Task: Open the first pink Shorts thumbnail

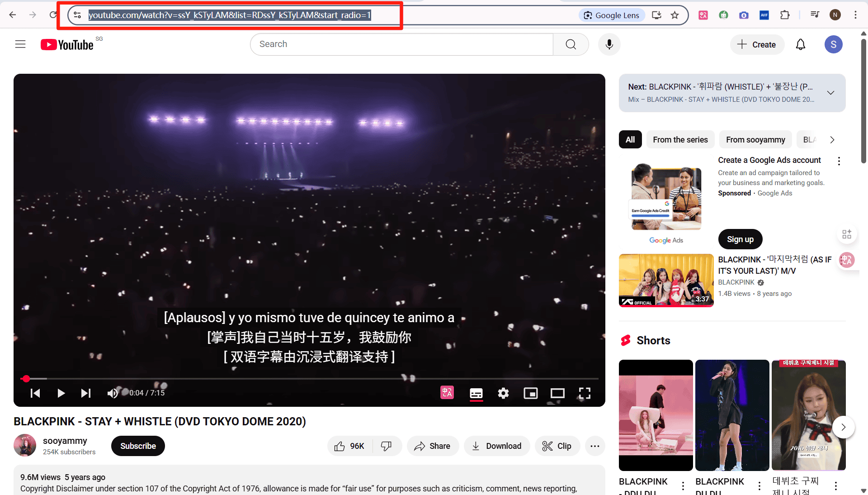Action: point(656,415)
